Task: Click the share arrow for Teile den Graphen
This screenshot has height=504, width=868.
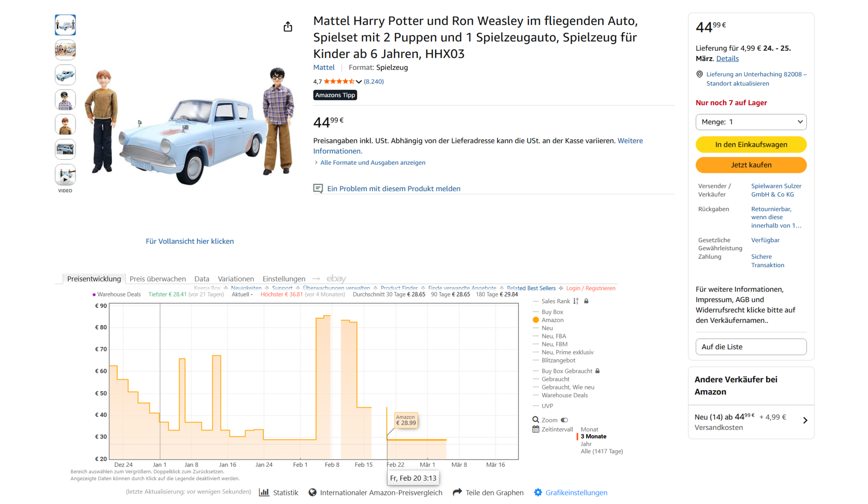Action: click(x=457, y=492)
